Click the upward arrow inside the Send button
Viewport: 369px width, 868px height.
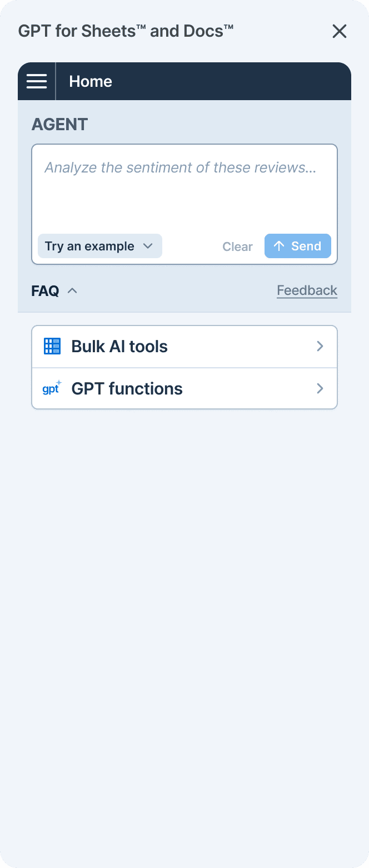[x=280, y=245]
